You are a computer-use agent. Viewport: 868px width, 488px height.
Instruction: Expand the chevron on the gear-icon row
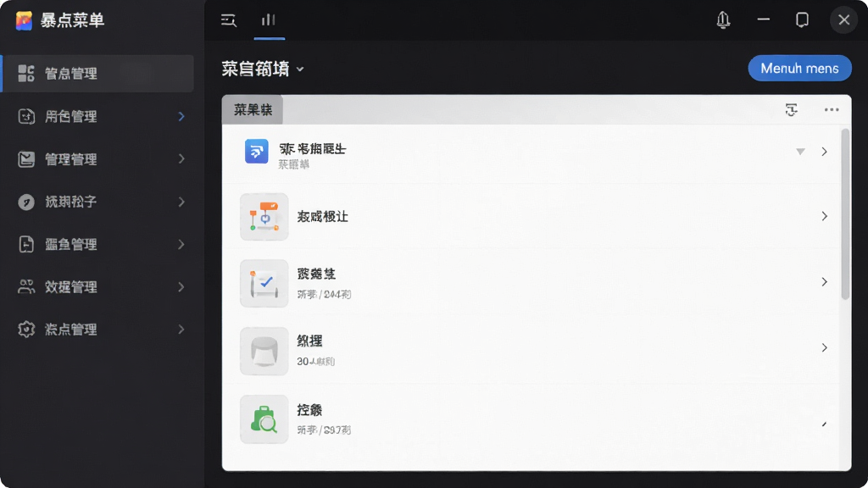[x=181, y=330]
